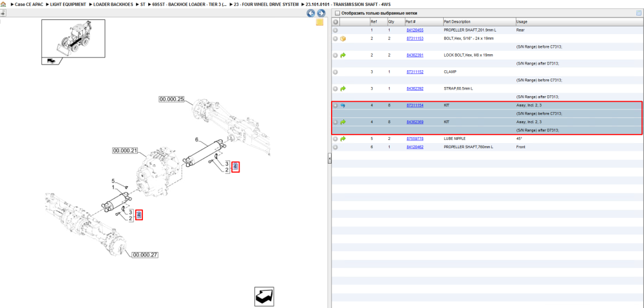Click plus icon for LOCK BOLT row
Image resolution: width=644 pixels, height=308 pixels.
point(336,55)
